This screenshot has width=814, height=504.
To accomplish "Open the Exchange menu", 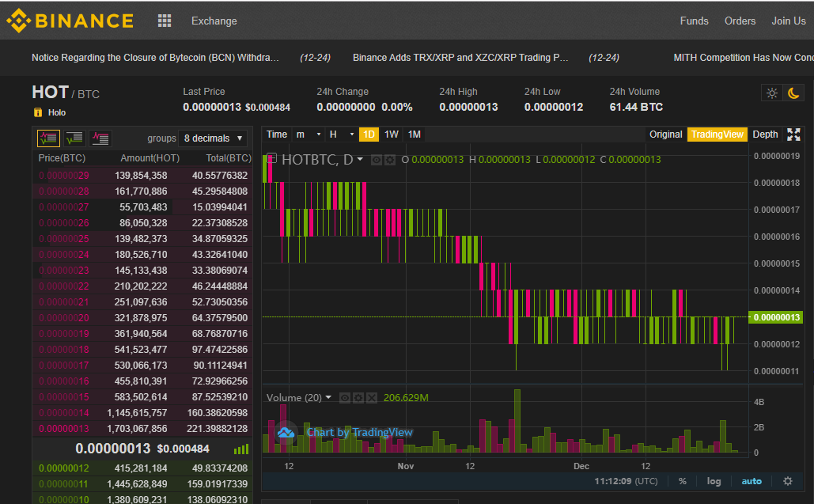I will 214,21.
